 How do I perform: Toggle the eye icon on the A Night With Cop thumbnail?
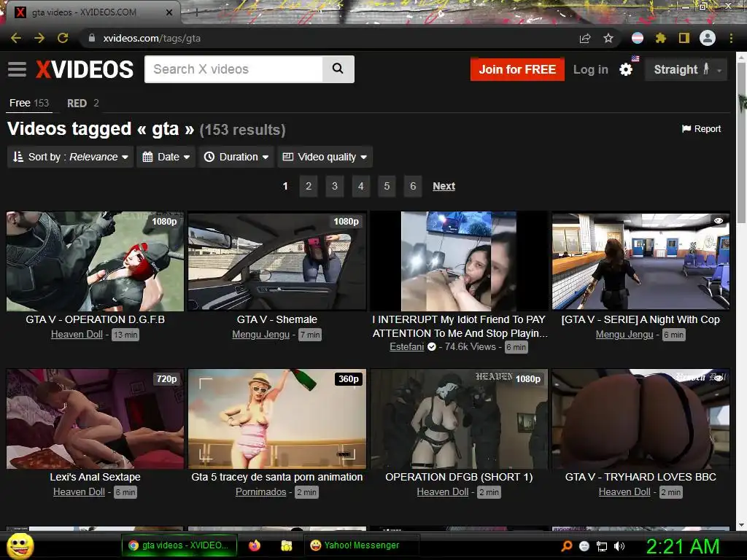click(x=719, y=220)
